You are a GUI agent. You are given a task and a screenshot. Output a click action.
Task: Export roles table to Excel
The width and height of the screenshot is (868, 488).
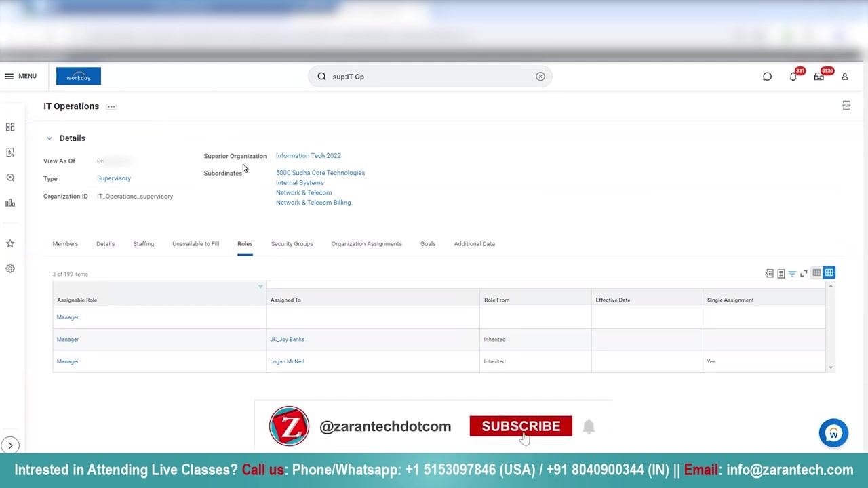click(x=769, y=273)
